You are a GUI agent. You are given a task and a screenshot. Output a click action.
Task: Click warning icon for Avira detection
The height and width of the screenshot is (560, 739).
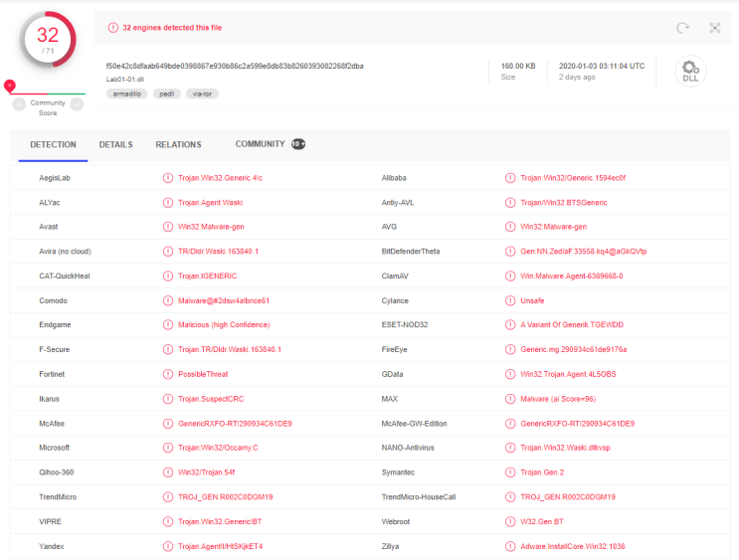click(168, 252)
